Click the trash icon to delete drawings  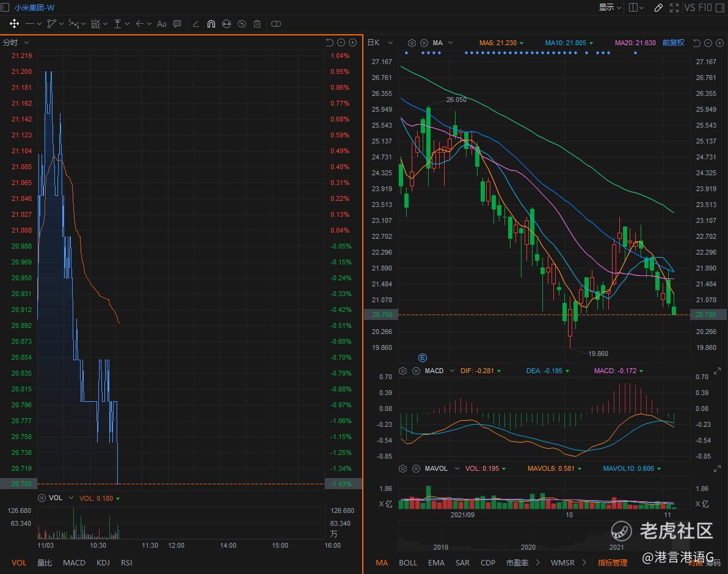(x=257, y=24)
